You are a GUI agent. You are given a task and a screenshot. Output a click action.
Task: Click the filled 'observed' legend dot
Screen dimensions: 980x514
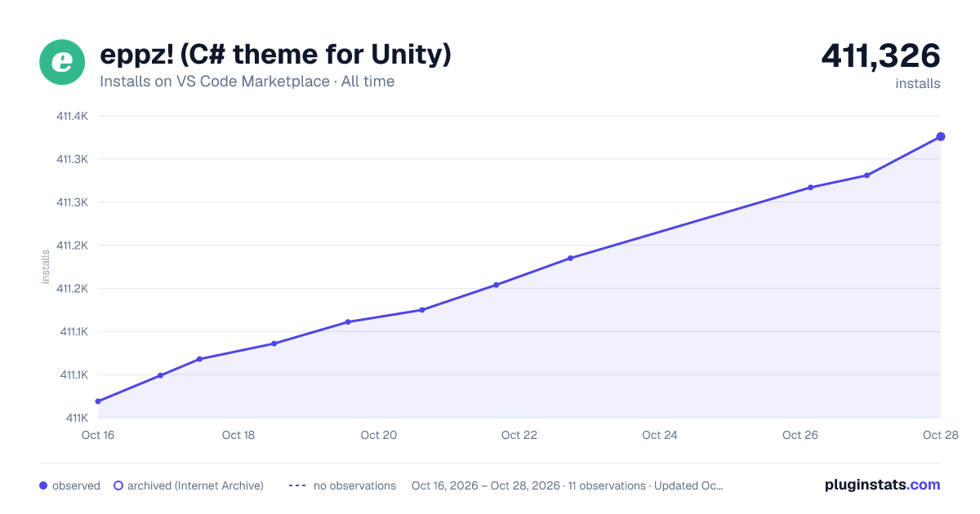pos(43,485)
